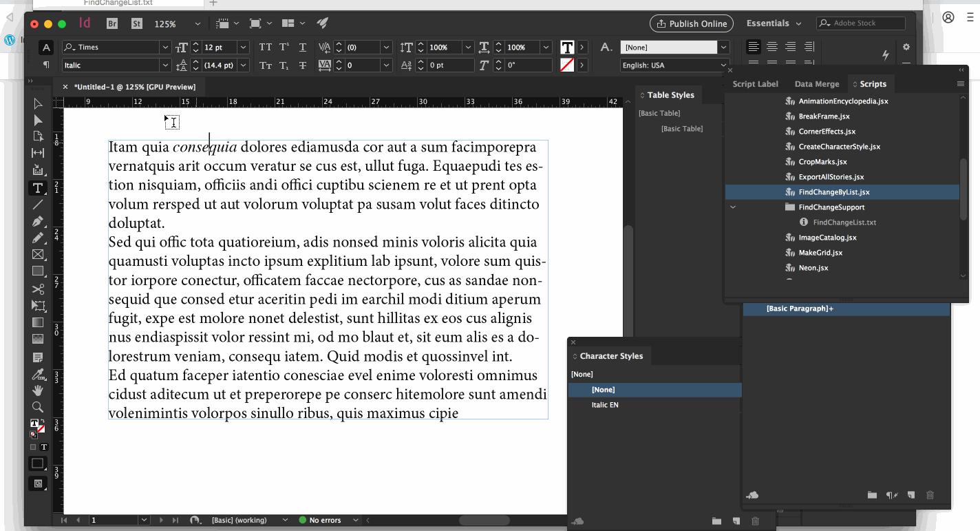Viewport: 980px width, 531px height.
Task: Collapse the FindChangeSupport folder
Action: tap(733, 207)
